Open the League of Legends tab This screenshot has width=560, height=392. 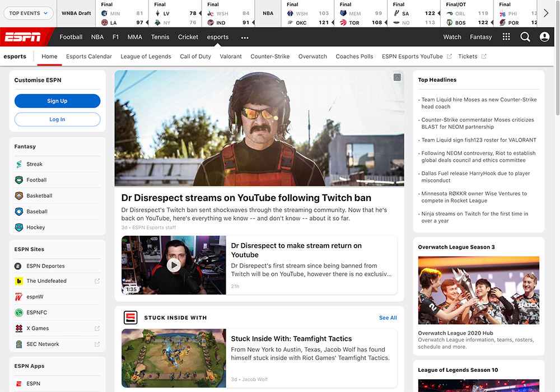point(146,57)
